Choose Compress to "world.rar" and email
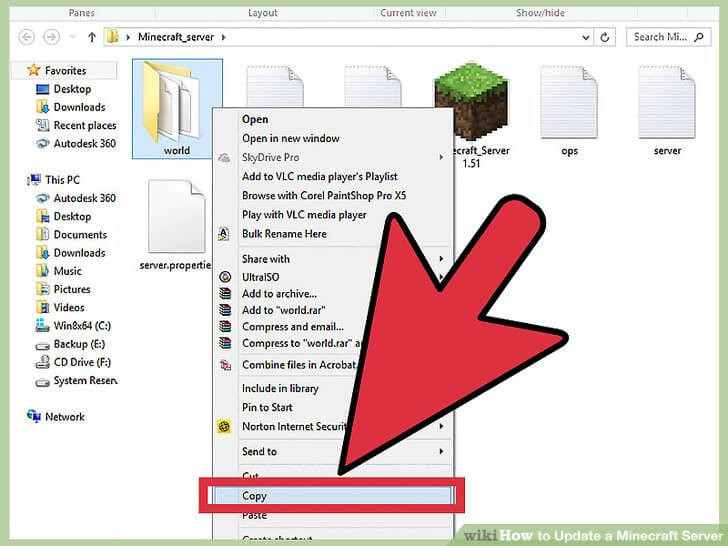 tap(301, 343)
